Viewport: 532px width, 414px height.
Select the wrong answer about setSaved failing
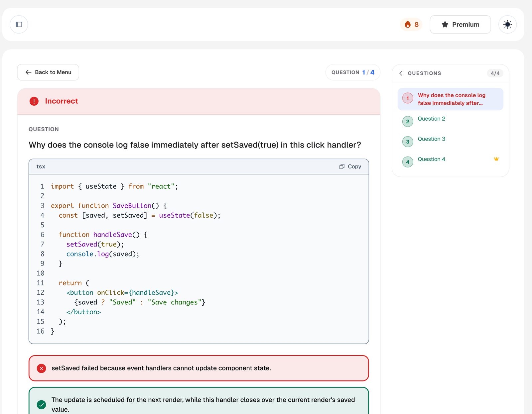199,368
